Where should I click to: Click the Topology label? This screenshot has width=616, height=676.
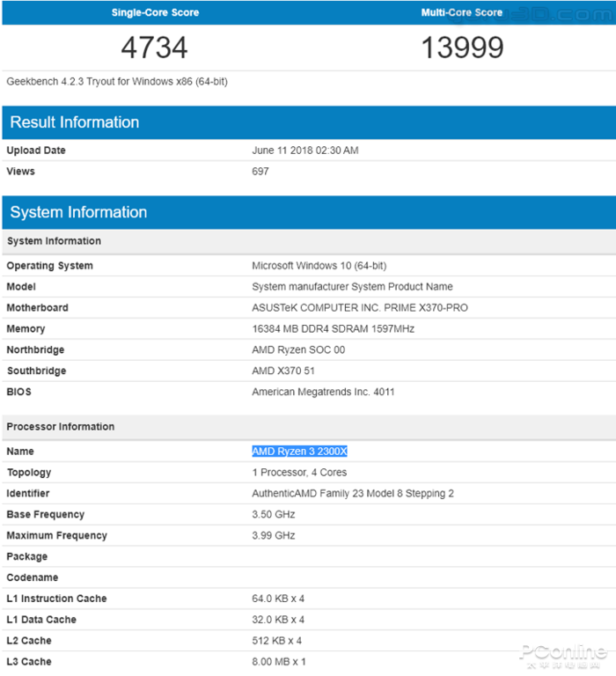coord(29,473)
